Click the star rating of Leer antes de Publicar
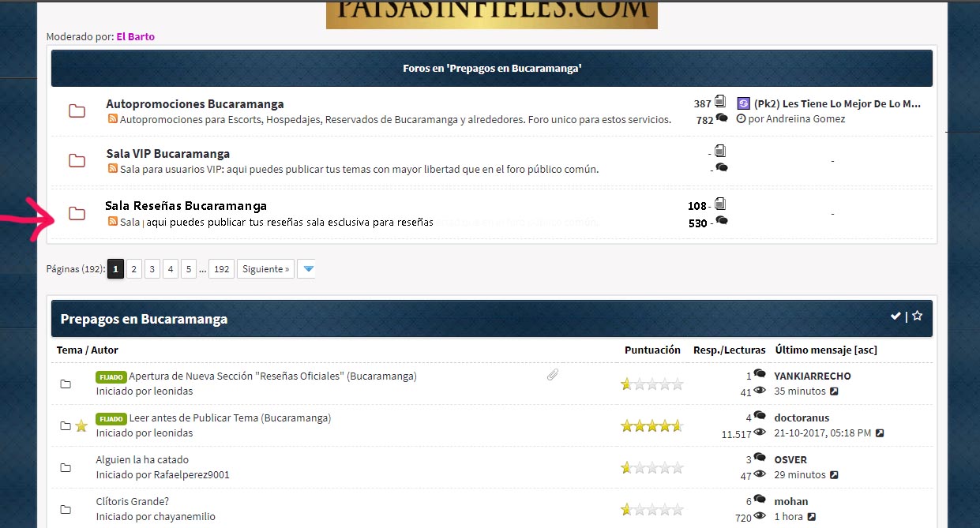The image size is (980, 528). coord(651,426)
